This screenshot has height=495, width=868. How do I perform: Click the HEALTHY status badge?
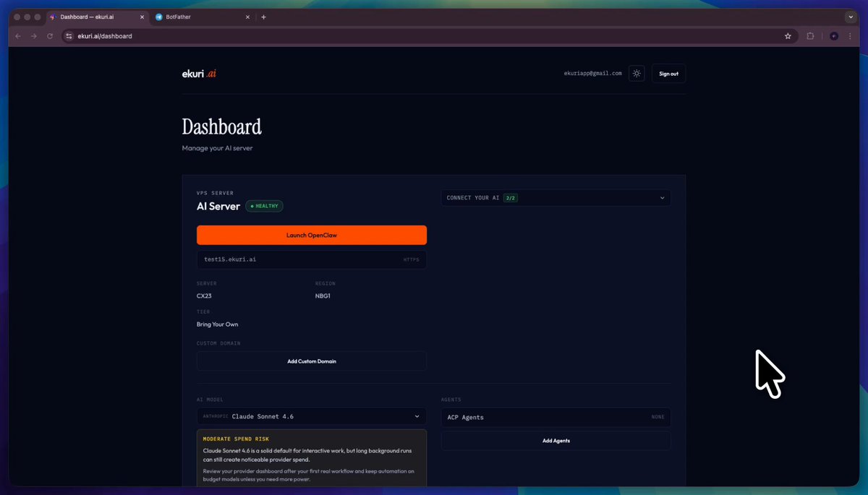[264, 206]
